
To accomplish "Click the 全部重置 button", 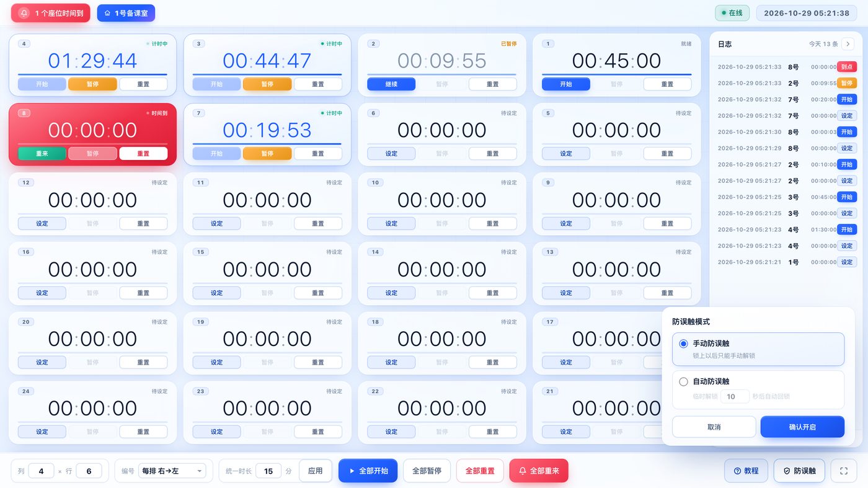I will 480,471.
